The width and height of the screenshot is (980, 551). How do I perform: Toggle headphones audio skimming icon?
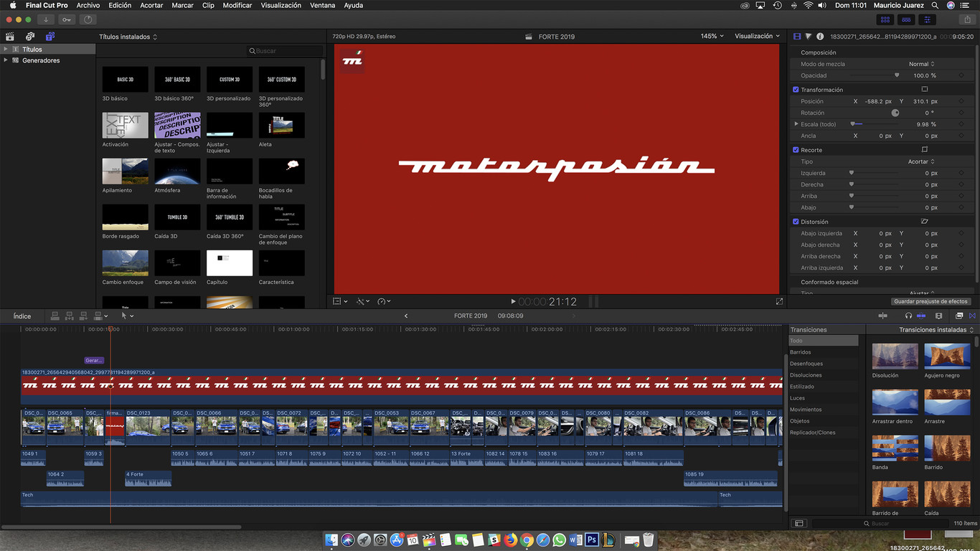[x=908, y=316]
